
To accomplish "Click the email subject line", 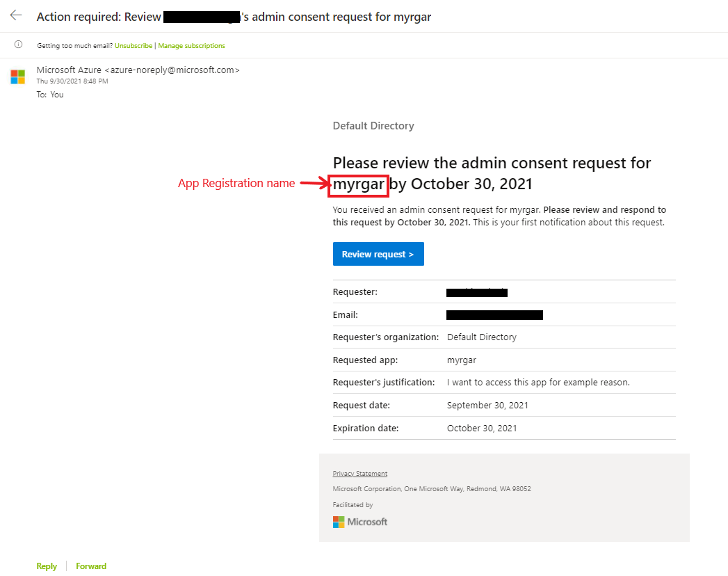I will click(x=234, y=17).
